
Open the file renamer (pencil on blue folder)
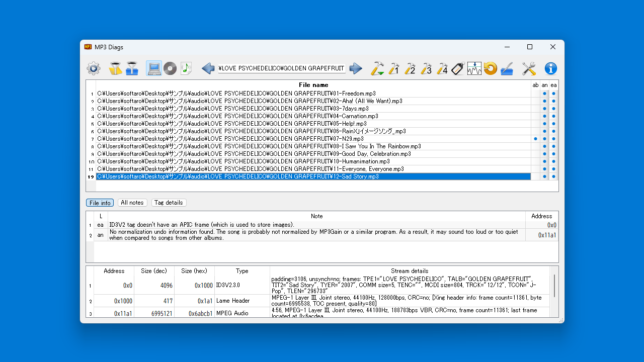point(507,68)
